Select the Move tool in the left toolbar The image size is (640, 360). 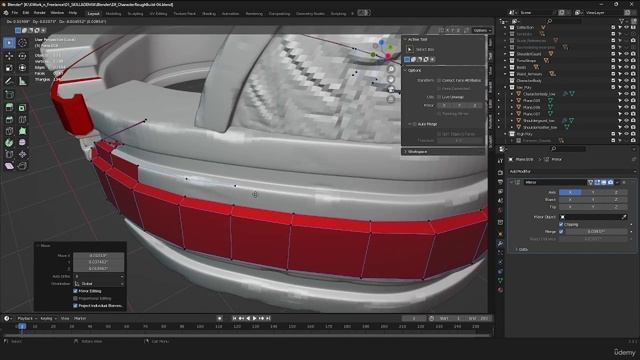click(9, 56)
